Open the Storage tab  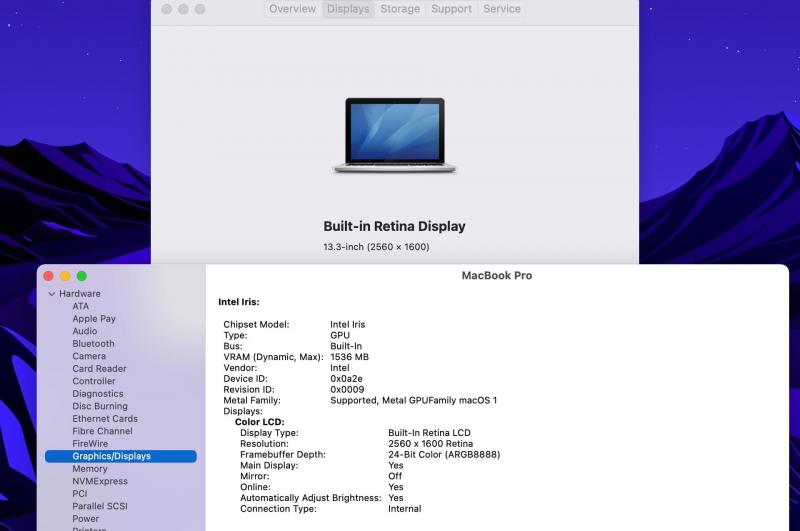click(x=400, y=9)
